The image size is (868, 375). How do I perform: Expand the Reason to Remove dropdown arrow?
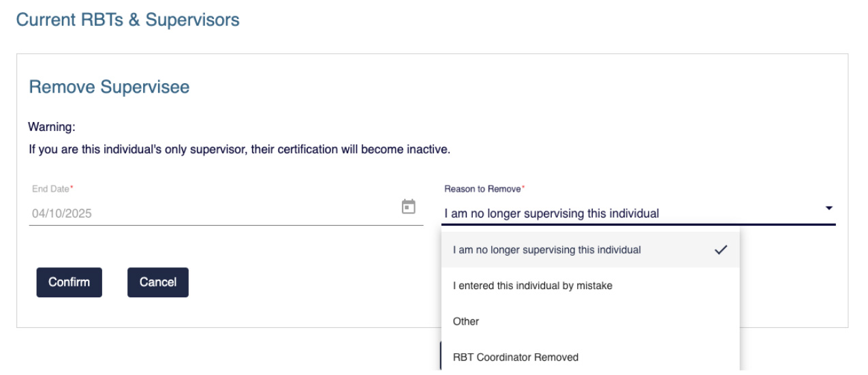click(828, 207)
